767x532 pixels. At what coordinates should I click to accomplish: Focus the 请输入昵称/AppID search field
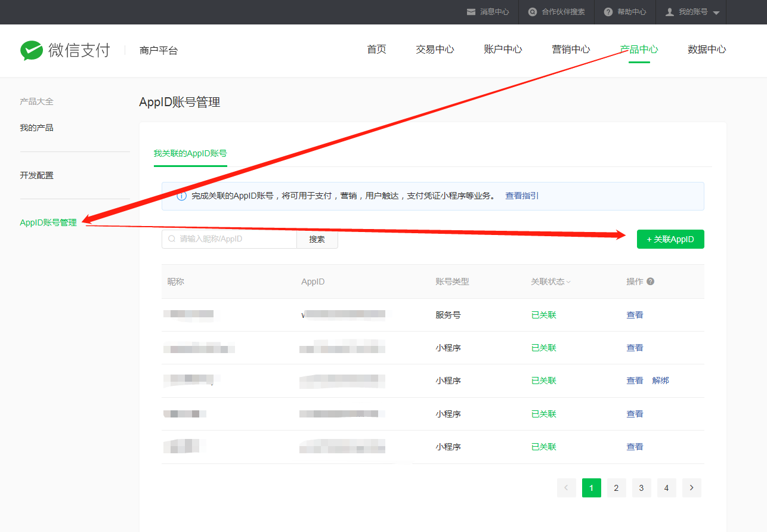(229, 239)
